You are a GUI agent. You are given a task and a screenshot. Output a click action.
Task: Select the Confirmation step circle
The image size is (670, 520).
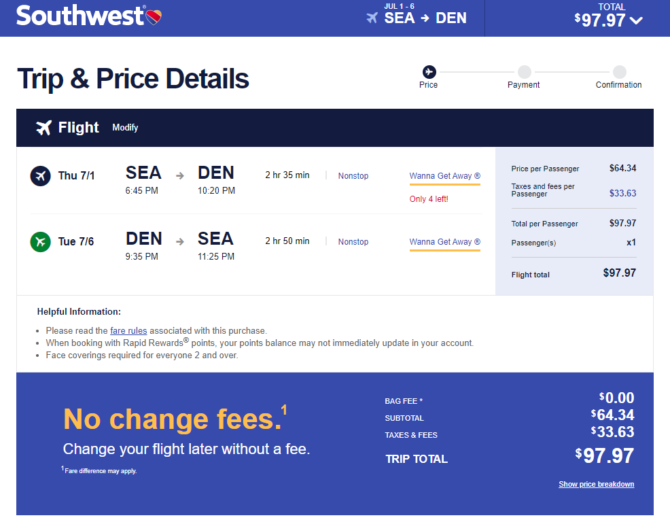click(x=619, y=71)
